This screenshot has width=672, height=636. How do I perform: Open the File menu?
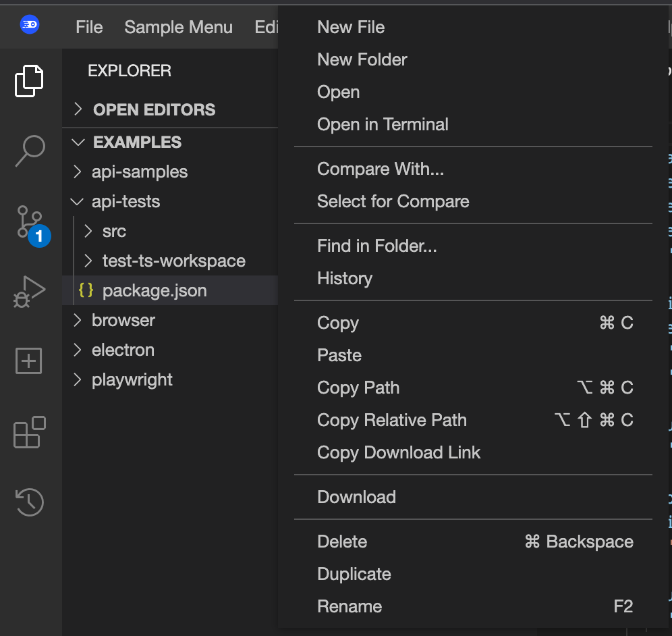click(x=89, y=27)
